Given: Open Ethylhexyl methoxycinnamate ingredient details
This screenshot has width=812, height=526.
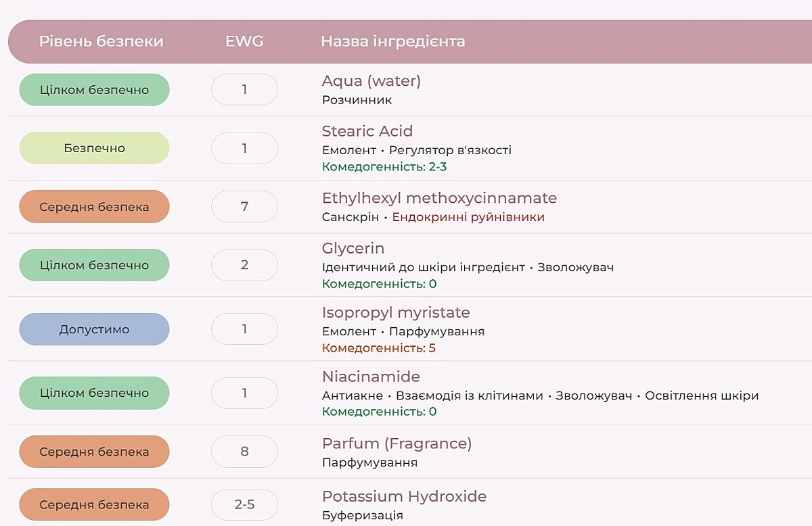Looking at the screenshot, I should coord(439,198).
